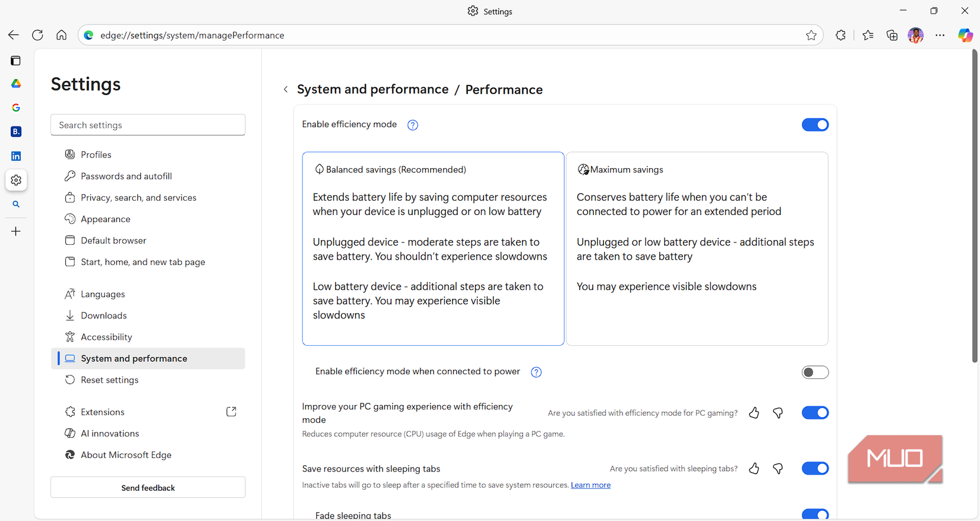
Task: Open the Extensions external link icon
Action: (x=231, y=412)
